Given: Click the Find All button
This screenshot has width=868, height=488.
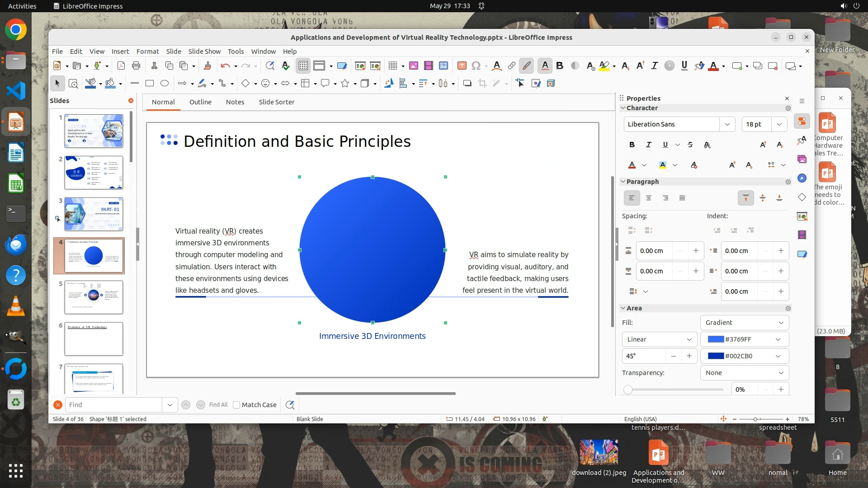Looking at the screenshot, I should click(x=218, y=405).
